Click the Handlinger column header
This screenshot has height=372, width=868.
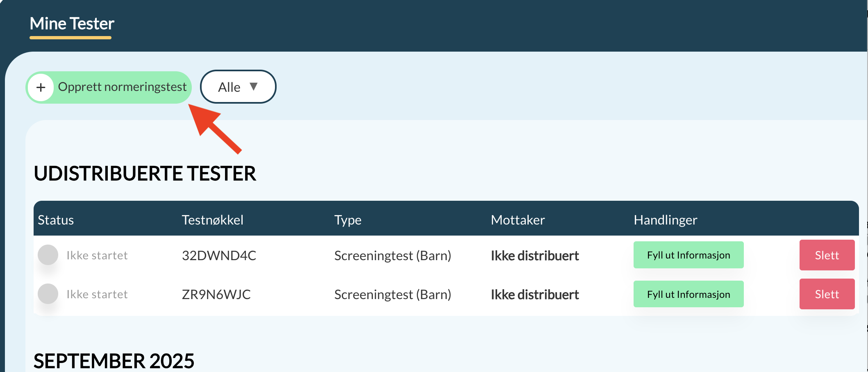665,220
